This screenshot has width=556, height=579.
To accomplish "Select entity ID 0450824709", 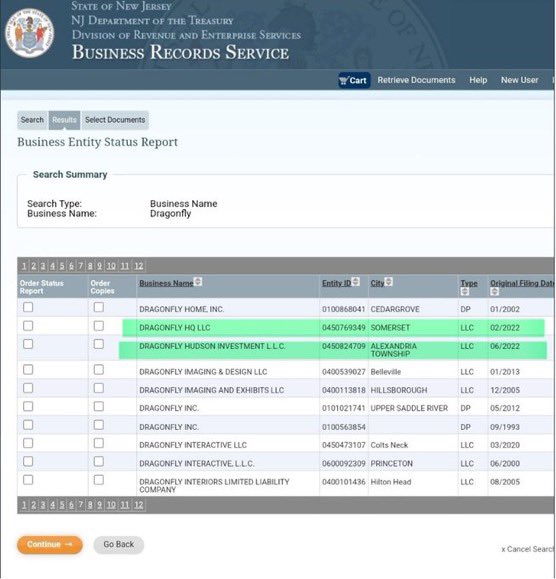I will coord(344,346).
